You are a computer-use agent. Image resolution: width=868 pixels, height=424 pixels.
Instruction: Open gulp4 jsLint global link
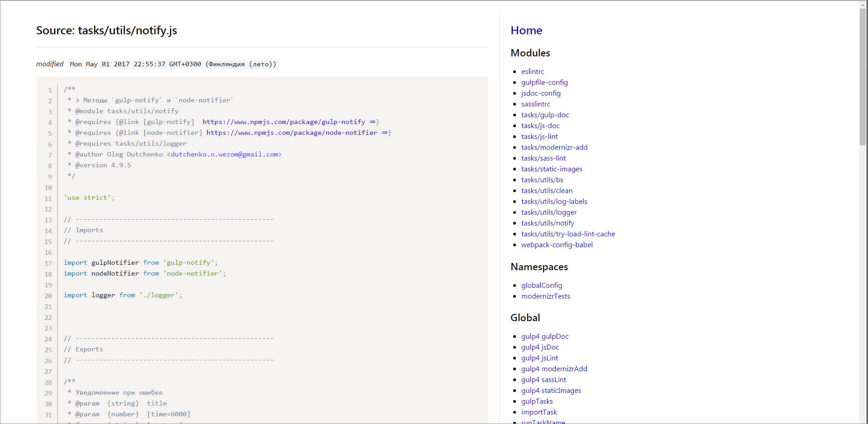click(x=540, y=358)
